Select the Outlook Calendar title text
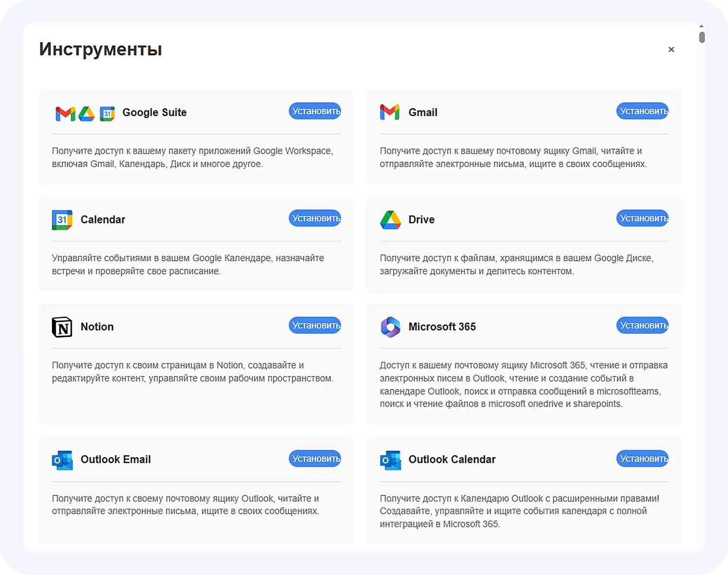728x575 pixels. point(452,459)
